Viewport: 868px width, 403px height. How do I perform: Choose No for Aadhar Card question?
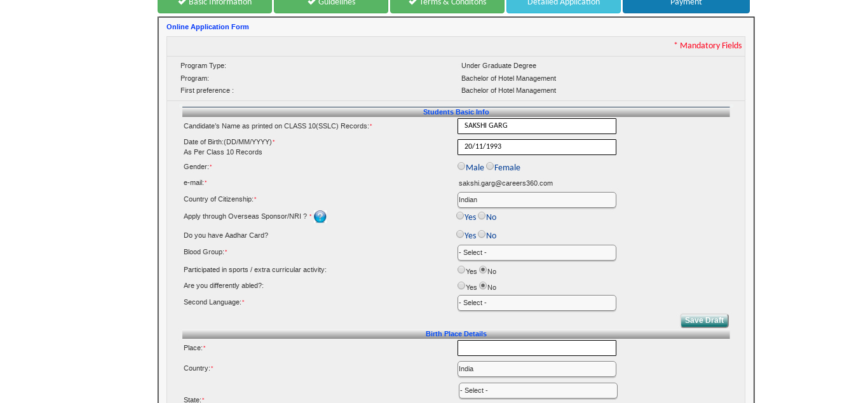click(x=481, y=233)
